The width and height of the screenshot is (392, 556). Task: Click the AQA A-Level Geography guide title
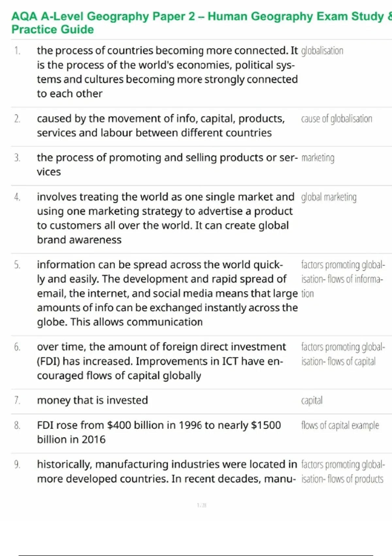[x=196, y=23]
